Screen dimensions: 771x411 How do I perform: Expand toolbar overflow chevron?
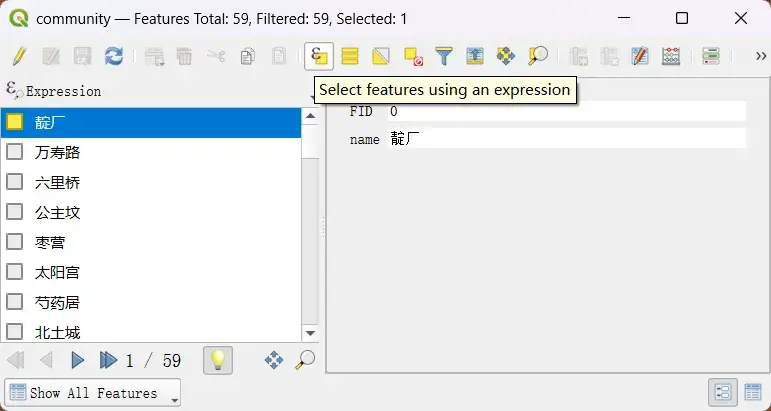[x=761, y=56]
